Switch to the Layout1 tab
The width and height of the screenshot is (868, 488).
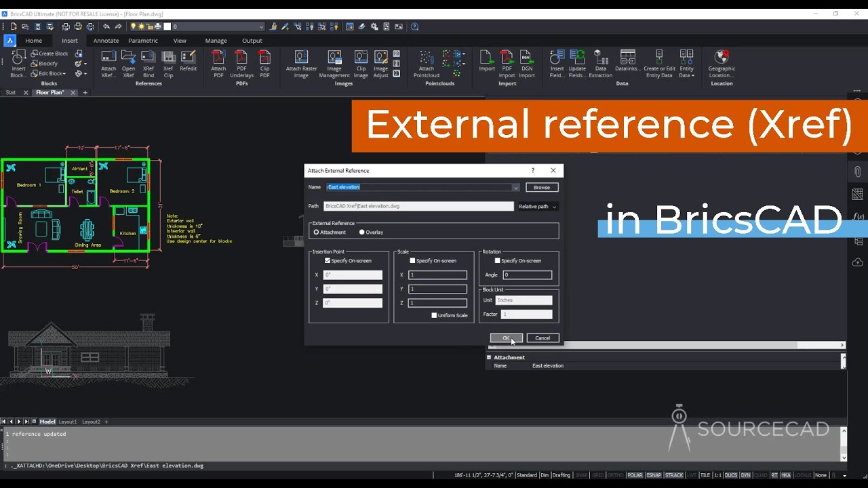tap(67, 422)
